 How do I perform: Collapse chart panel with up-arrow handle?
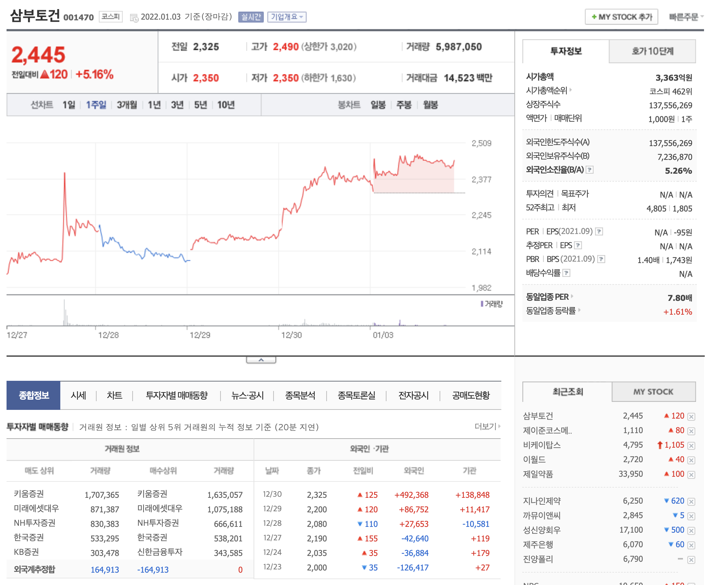261,360
